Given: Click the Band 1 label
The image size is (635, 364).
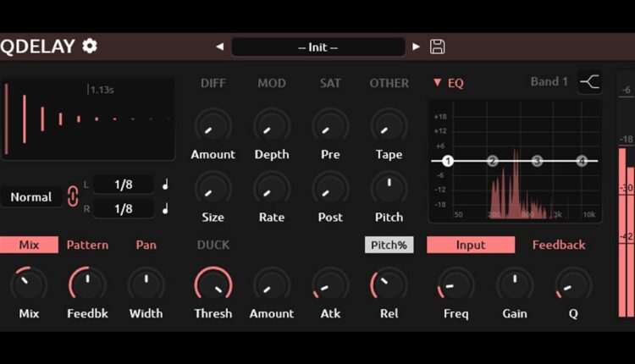Looking at the screenshot, I should click(x=549, y=81).
